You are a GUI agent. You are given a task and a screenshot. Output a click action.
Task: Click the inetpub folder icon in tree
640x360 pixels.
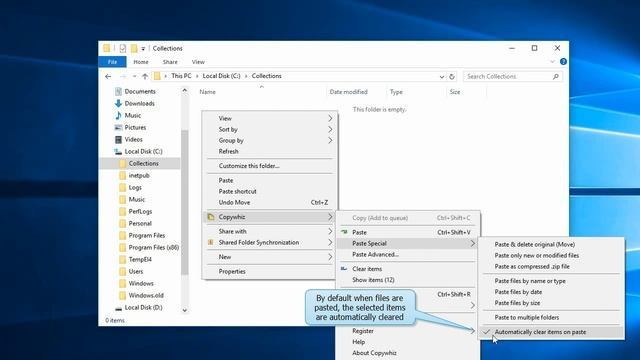(122, 176)
